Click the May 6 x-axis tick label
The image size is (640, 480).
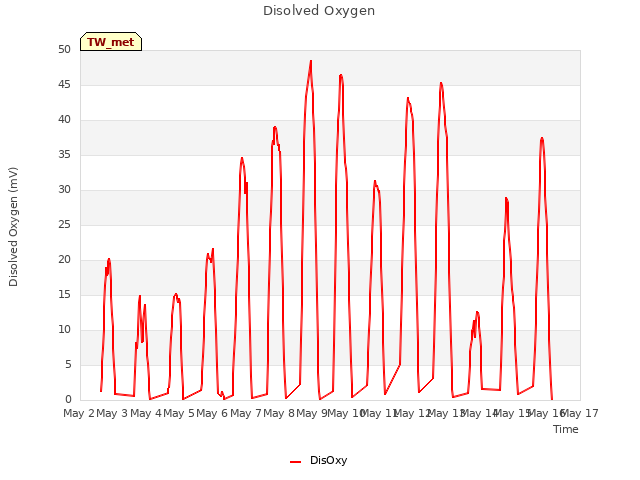pyautogui.click(x=212, y=413)
